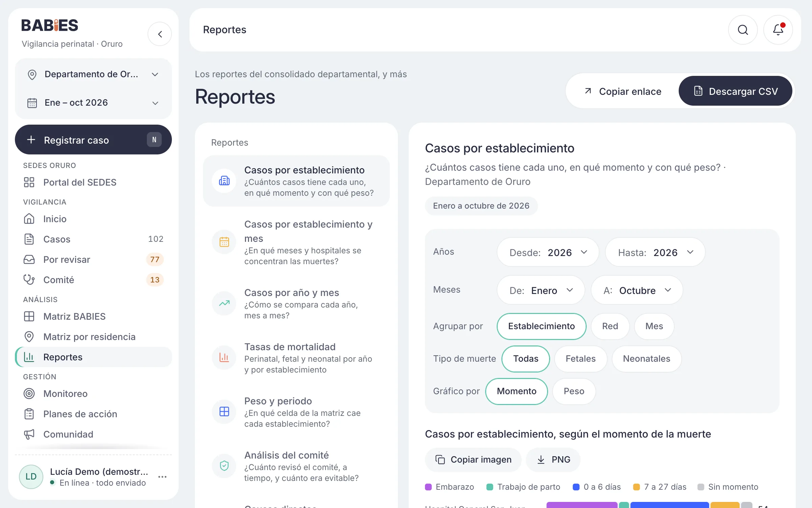Click the bar chart icon of Tasas de mortalidad
Screen dimensions: 812x508
pyautogui.click(x=224, y=358)
